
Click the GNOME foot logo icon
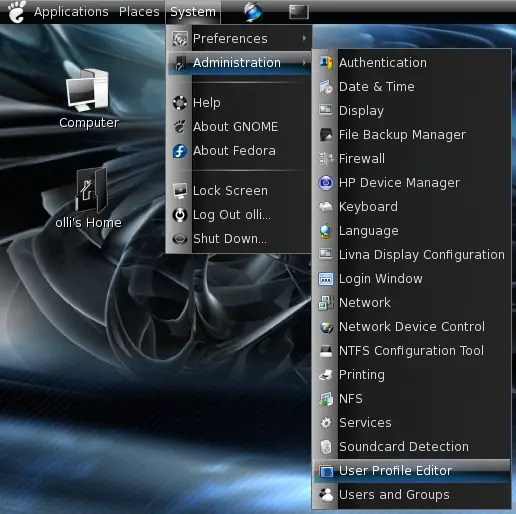(17, 12)
